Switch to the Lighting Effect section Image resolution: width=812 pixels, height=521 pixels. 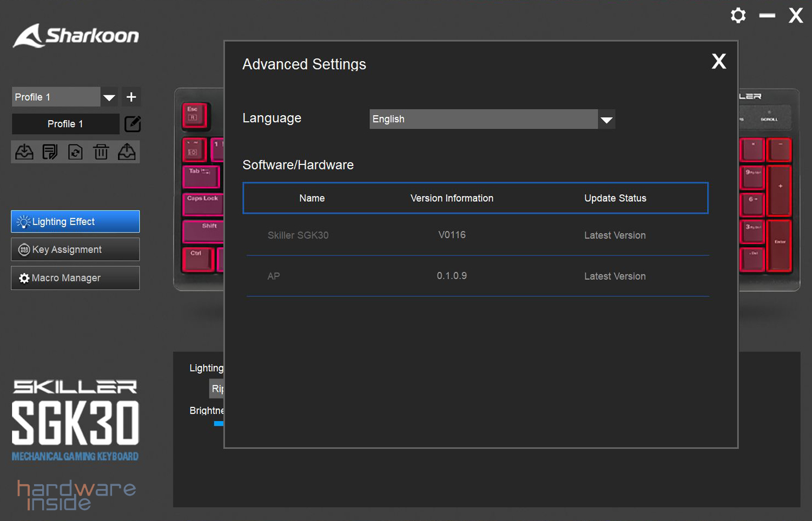coord(75,221)
